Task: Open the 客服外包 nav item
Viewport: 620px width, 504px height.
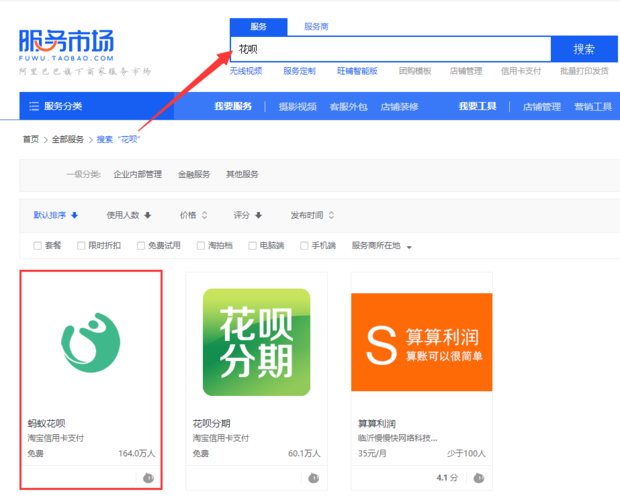Action: coord(349,106)
